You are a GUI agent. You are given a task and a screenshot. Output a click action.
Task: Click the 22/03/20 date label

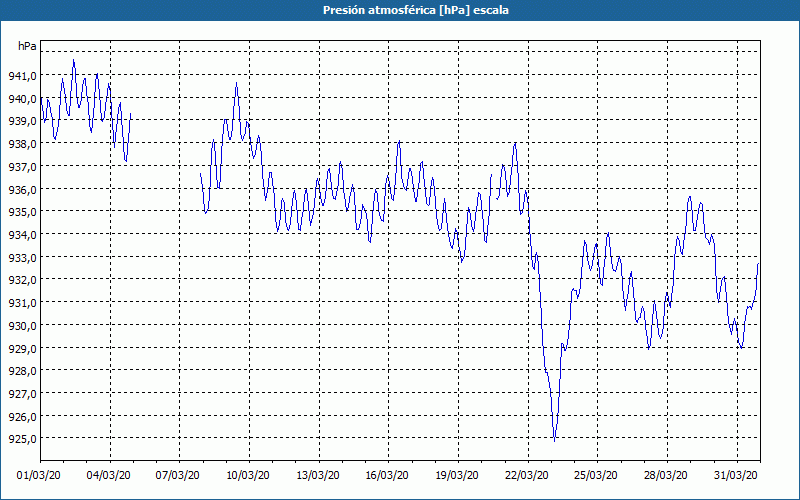pyautogui.click(x=527, y=476)
